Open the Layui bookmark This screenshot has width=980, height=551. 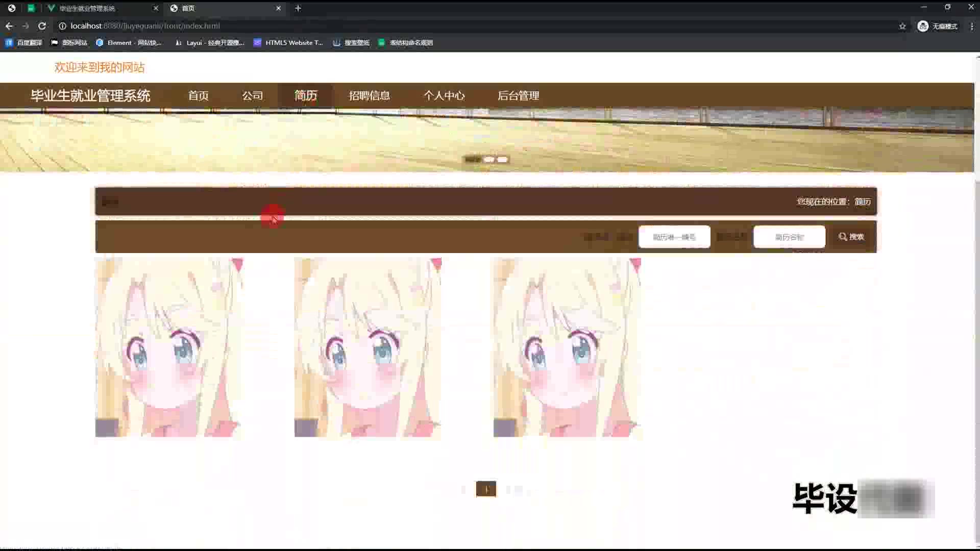click(209, 43)
